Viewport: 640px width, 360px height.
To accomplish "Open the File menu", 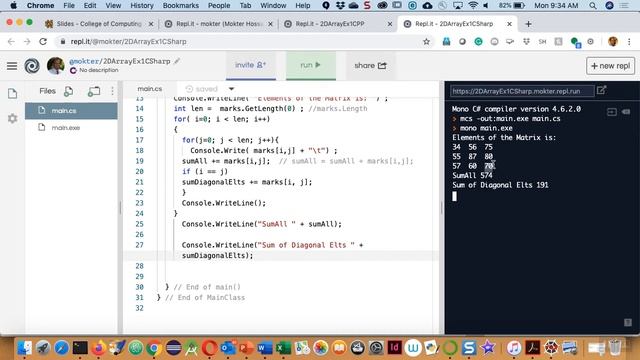I will coord(69,6).
